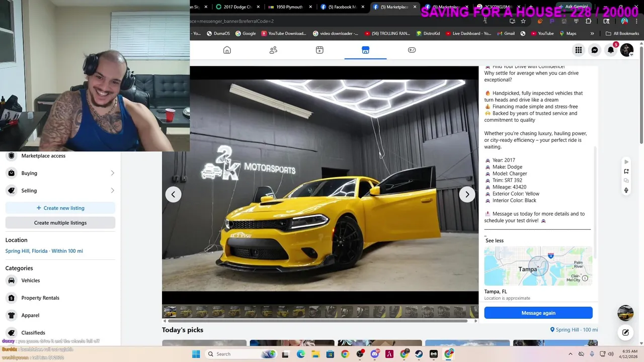Image resolution: width=644 pixels, height=362 pixels.
Task: Open OBS Studio from the taskbar
Action: [x=360, y=354]
